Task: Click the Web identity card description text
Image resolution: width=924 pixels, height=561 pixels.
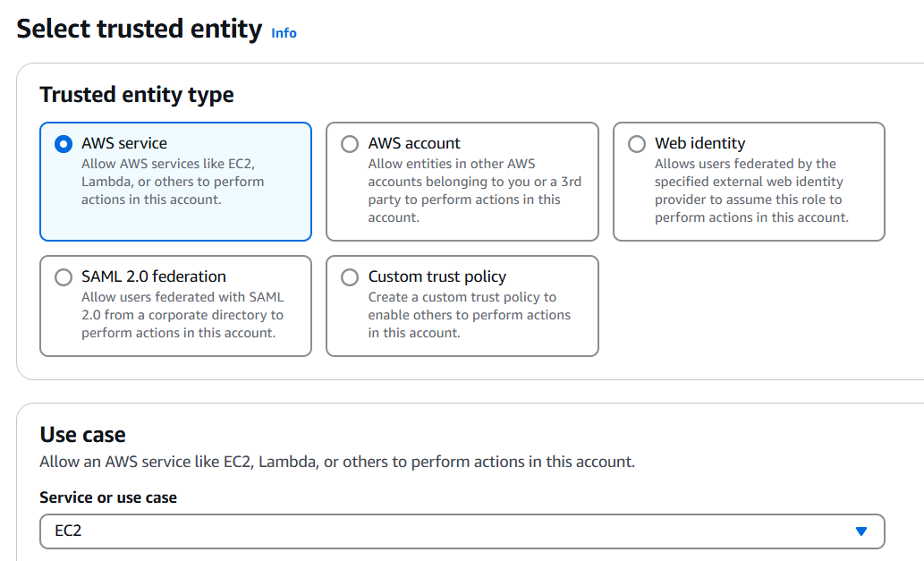Action: point(751,191)
